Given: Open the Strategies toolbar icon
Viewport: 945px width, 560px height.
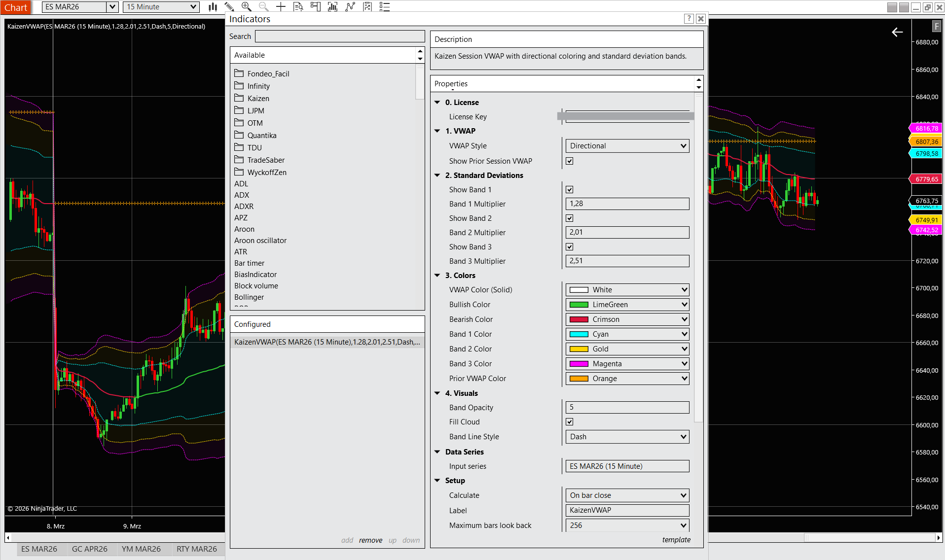Looking at the screenshot, I should coord(350,7).
